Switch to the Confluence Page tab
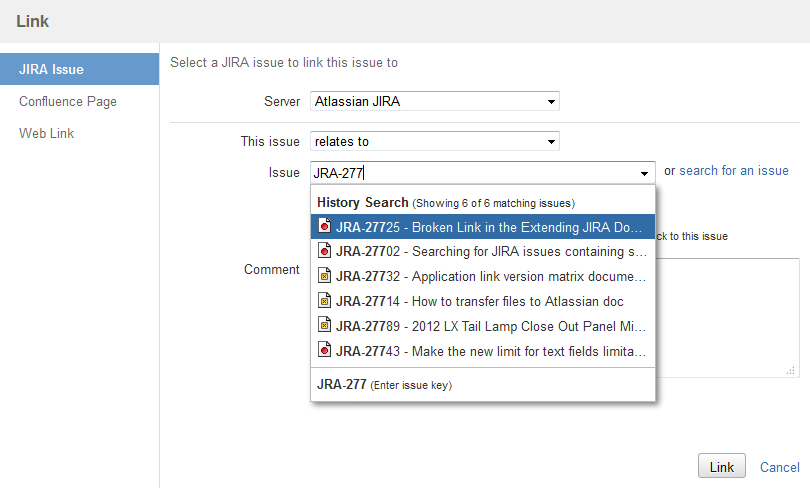 pos(68,102)
